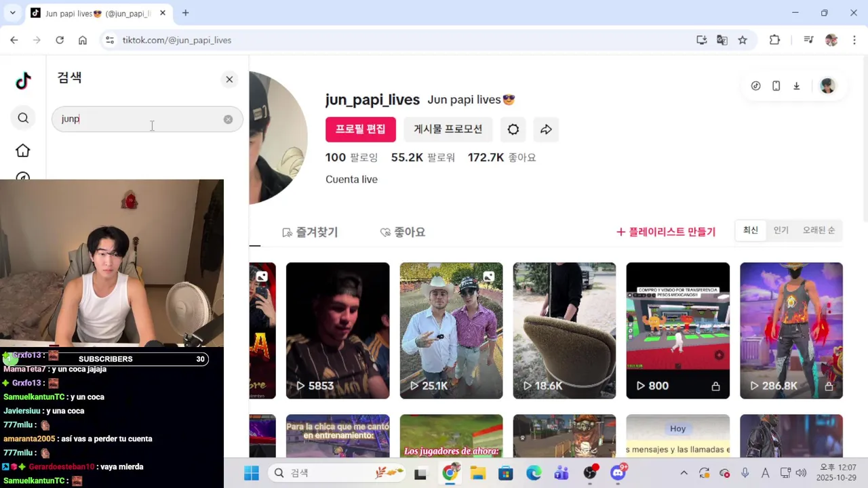Click the translate page icon

(722, 40)
